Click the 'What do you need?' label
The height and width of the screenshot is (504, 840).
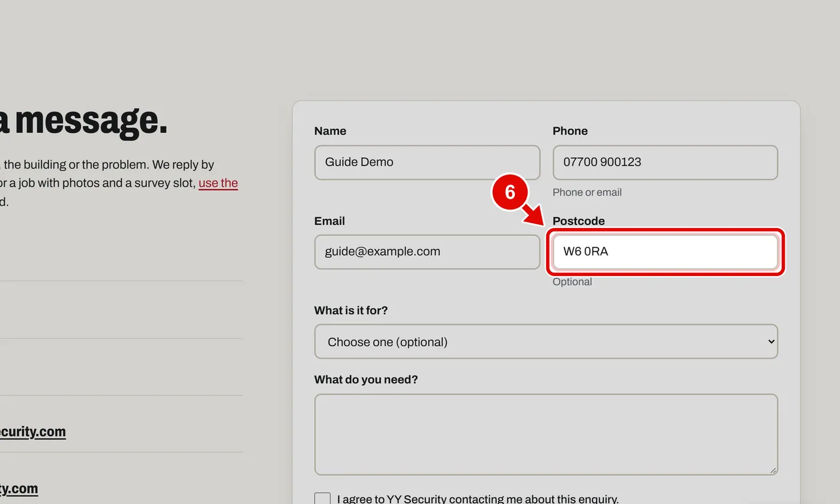point(366,380)
